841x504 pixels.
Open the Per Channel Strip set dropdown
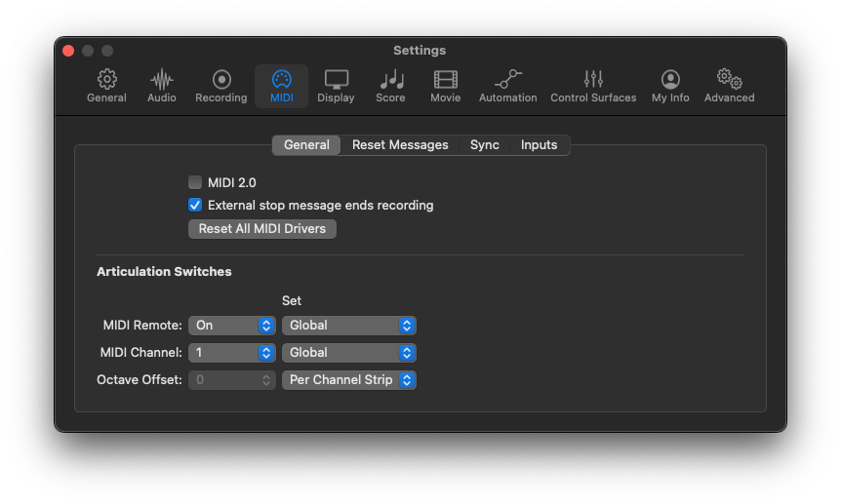click(348, 380)
